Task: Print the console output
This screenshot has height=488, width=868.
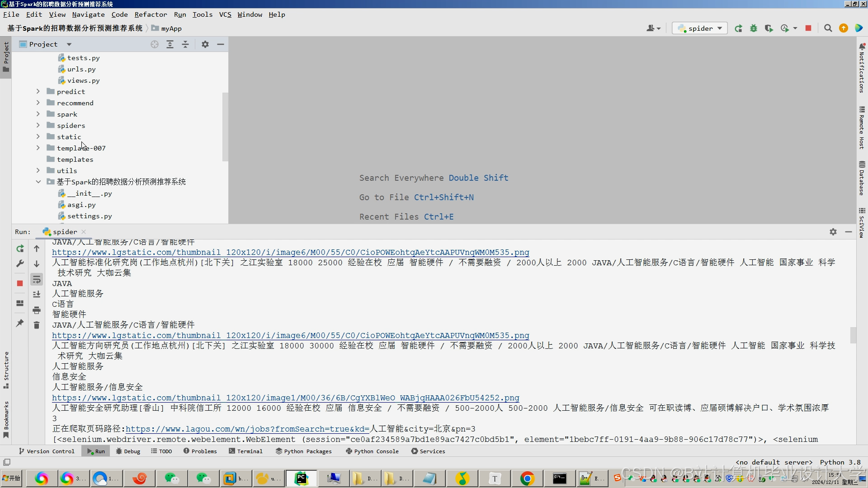Action: pos(37,310)
